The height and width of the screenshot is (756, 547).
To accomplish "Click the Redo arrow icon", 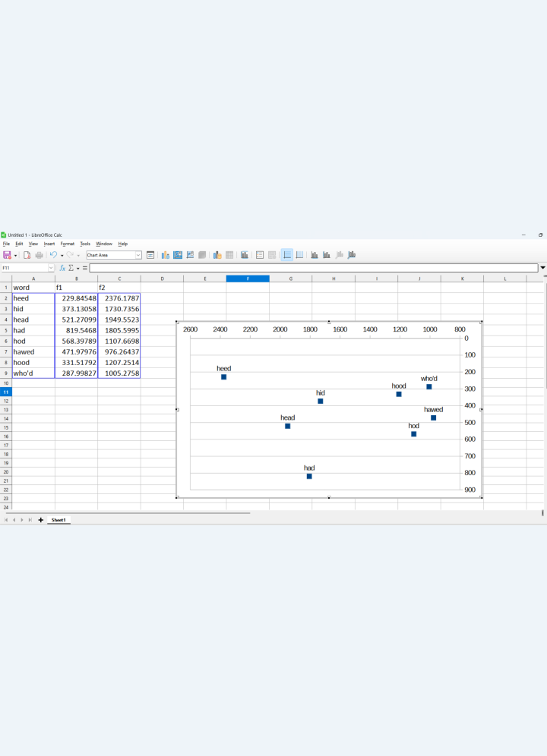I will point(70,255).
